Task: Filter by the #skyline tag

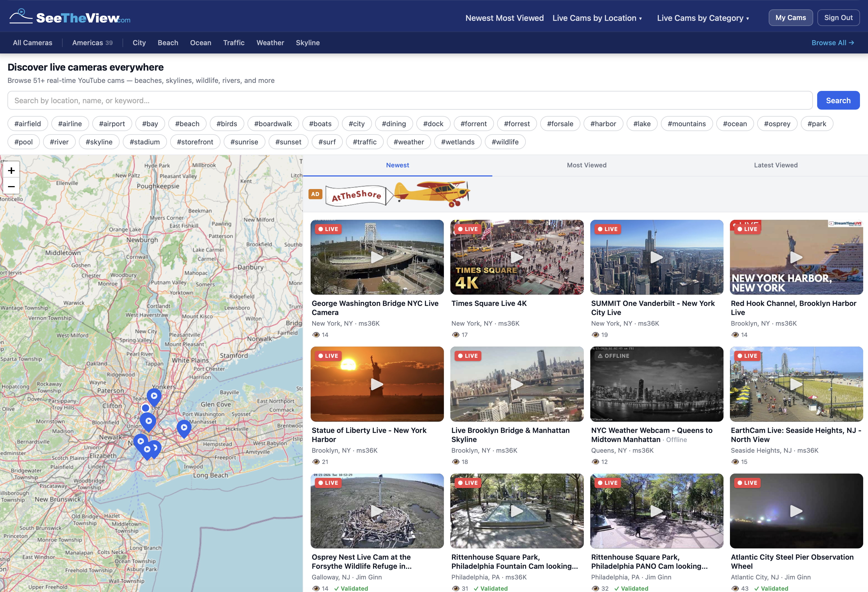Action: pos(99,142)
